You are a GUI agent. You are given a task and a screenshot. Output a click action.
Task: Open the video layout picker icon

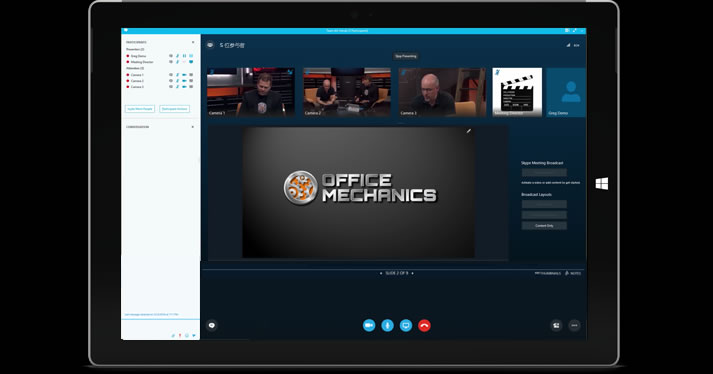(556, 325)
